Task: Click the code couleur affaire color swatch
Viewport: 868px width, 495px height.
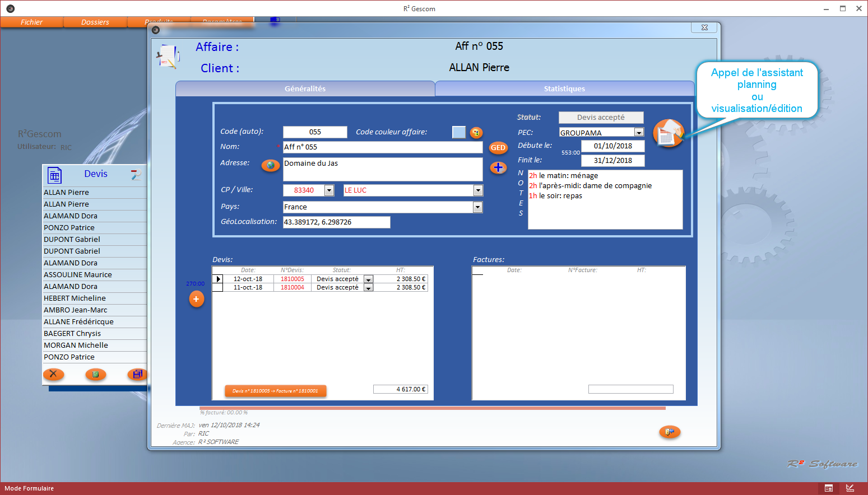Action: 458,132
